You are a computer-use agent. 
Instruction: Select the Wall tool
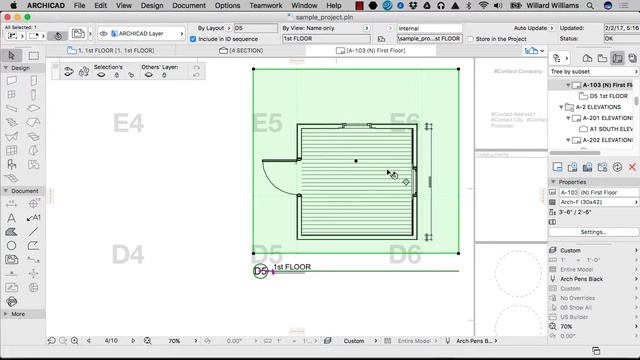coord(11,81)
